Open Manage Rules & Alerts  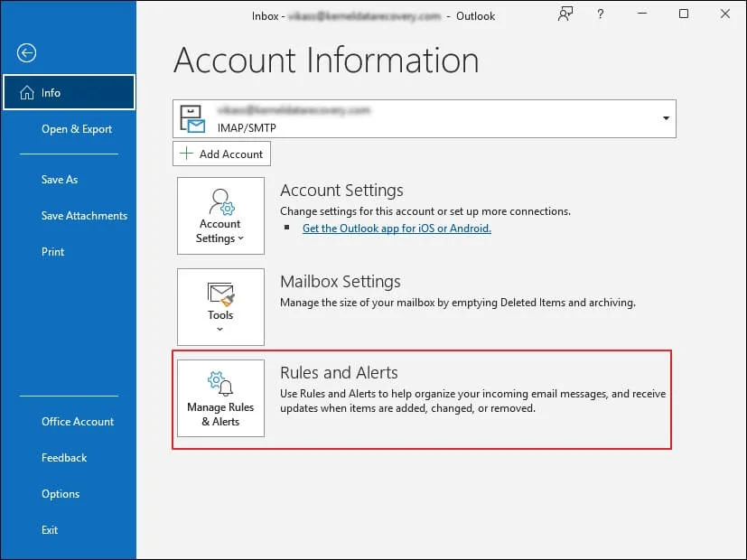(220, 398)
